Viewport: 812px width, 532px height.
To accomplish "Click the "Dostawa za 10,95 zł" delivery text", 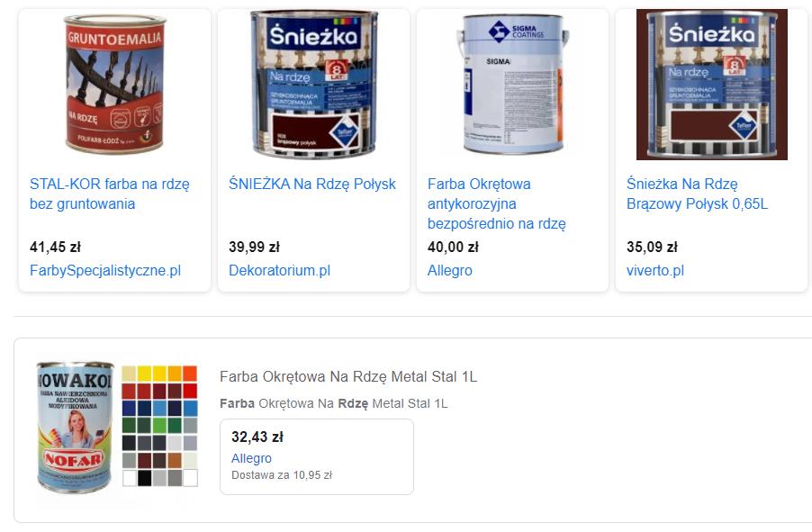I will click(282, 475).
